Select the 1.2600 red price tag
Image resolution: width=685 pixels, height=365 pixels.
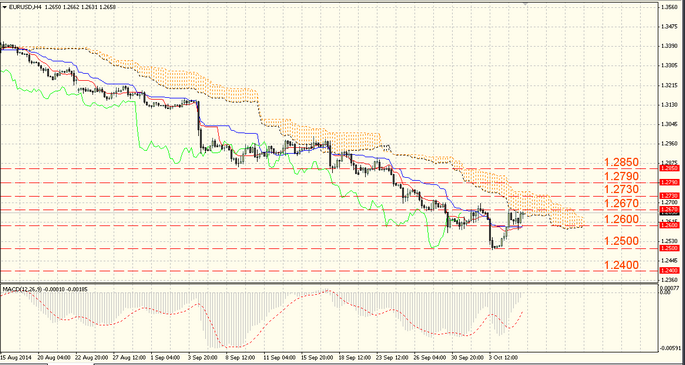(x=669, y=225)
